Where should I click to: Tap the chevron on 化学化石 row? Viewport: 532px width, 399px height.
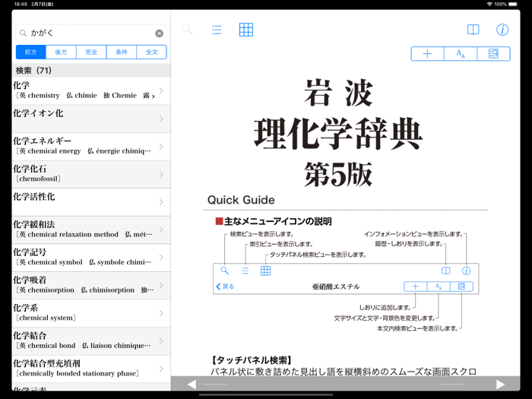tap(161, 174)
